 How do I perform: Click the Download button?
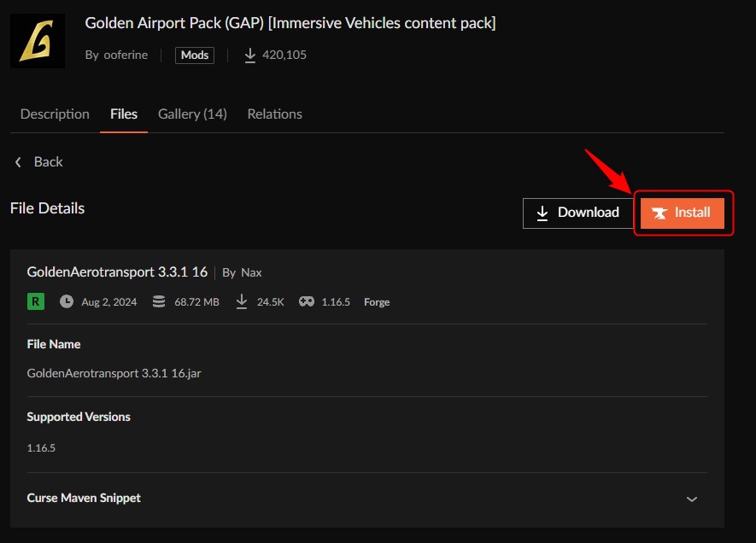[578, 213]
